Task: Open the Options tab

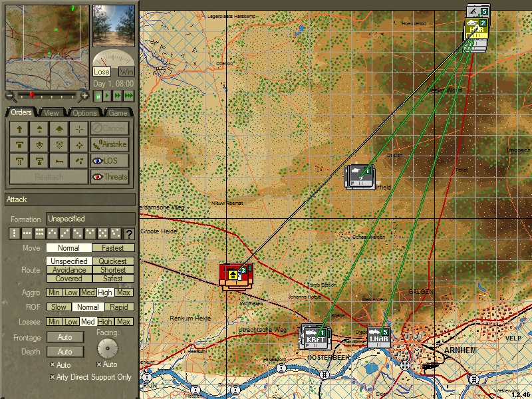Action: click(x=85, y=112)
